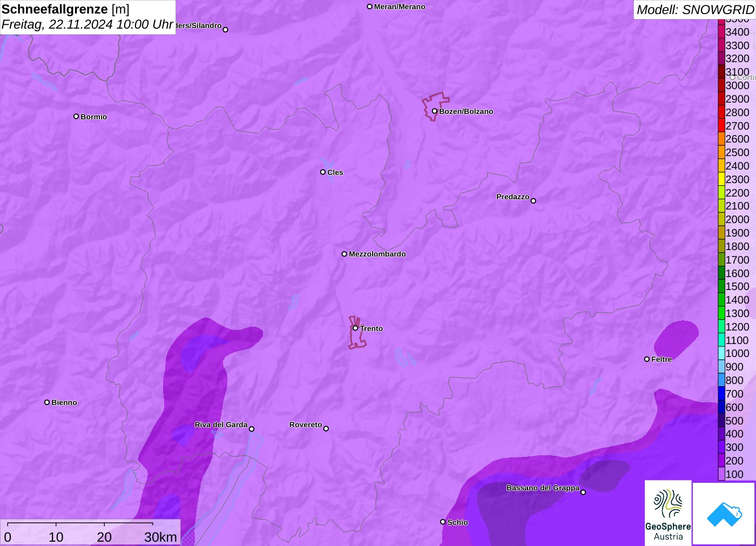
Task: Click the Mezzolombardo text label
Action: point(377,254)
